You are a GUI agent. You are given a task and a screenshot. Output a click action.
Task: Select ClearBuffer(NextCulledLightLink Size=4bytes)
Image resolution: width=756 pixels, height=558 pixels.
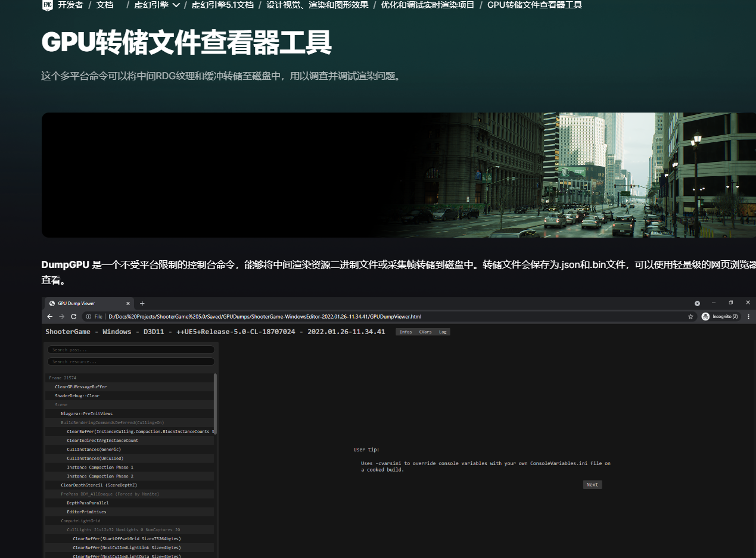[129, 547]
